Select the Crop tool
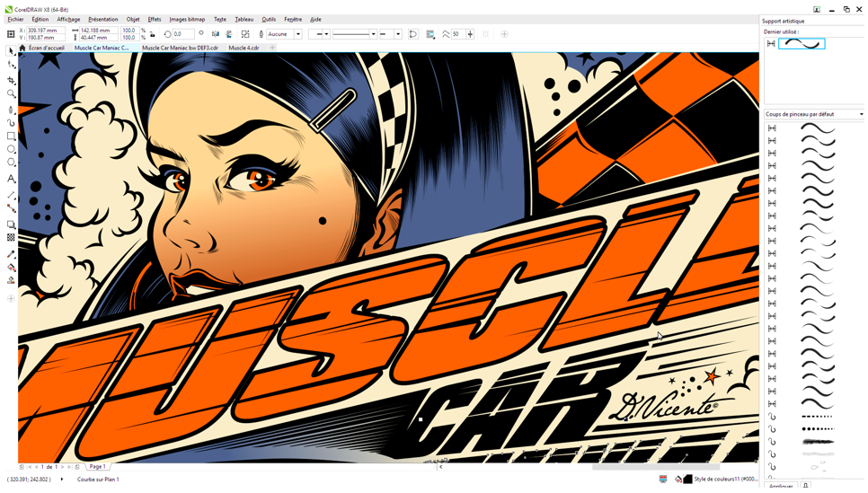Image resolution: width=868 pixels, height=493 pixels. 11,80
